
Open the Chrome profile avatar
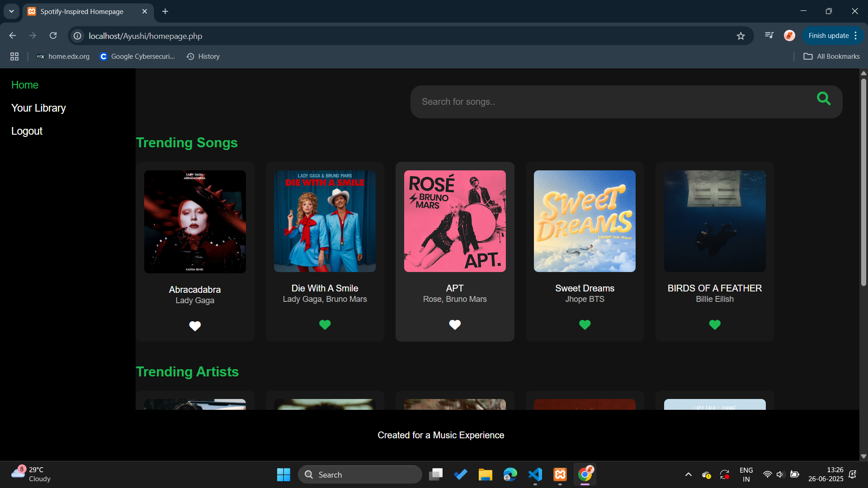pos(789,36)
